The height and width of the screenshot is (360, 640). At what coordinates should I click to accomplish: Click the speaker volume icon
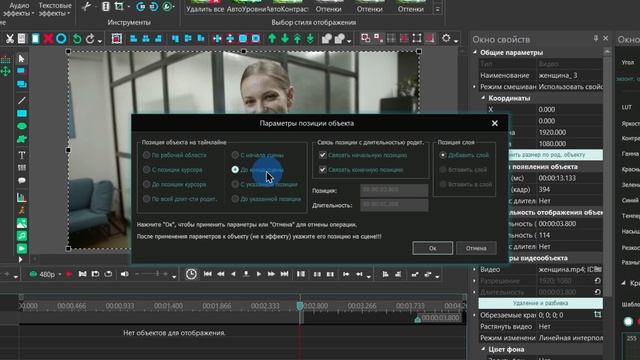pos(124,274)
